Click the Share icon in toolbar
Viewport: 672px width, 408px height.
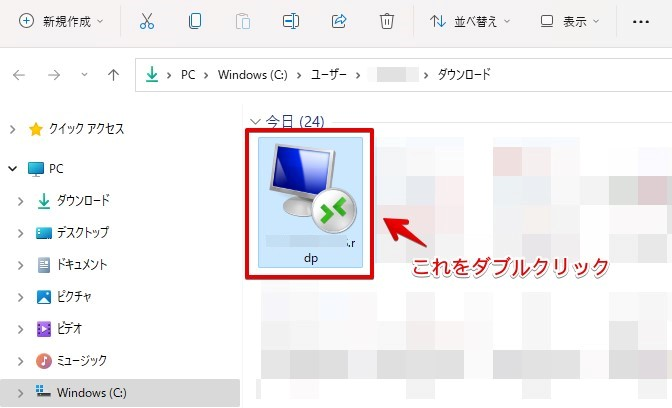point(339,21)
